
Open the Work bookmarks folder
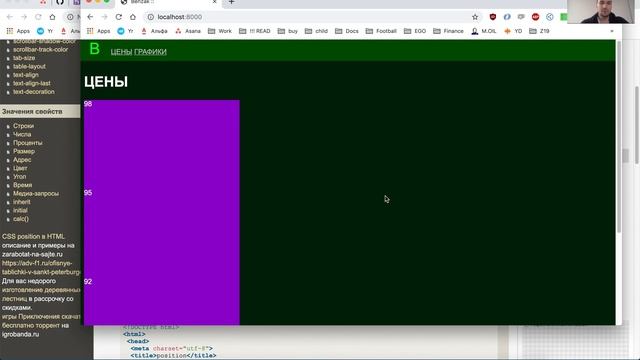click(220, 31)
